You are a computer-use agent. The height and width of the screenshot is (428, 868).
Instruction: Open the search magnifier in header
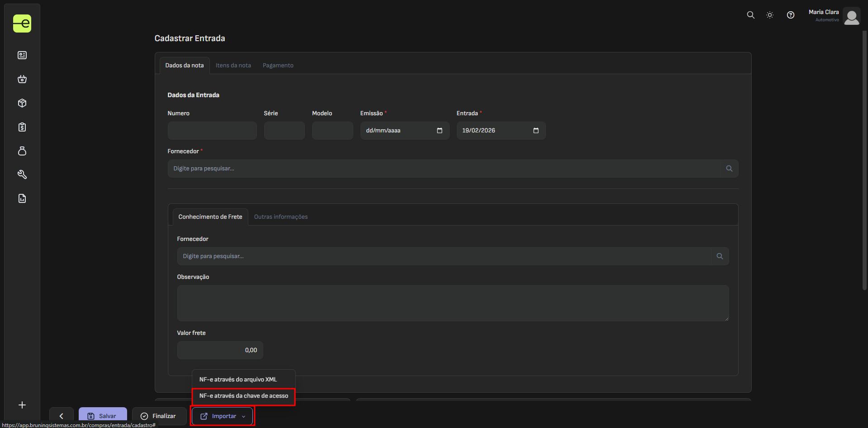click(750, 15)
